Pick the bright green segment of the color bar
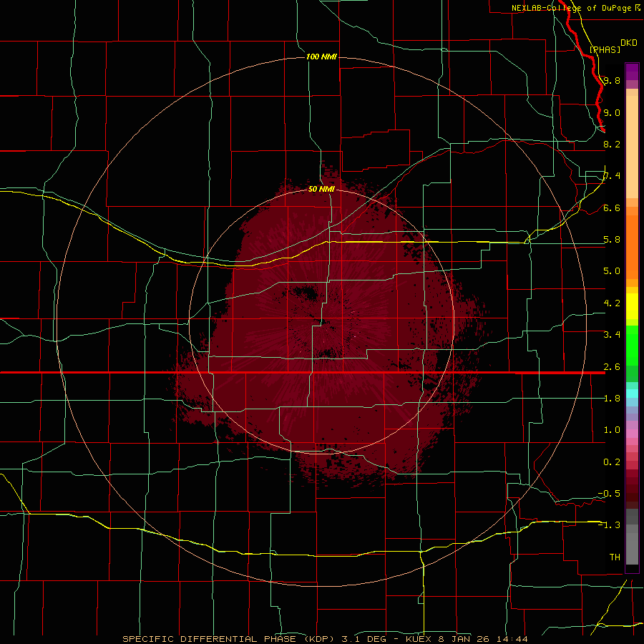The width and height of the screenshot is (644, 644). (x=632, y=345)
